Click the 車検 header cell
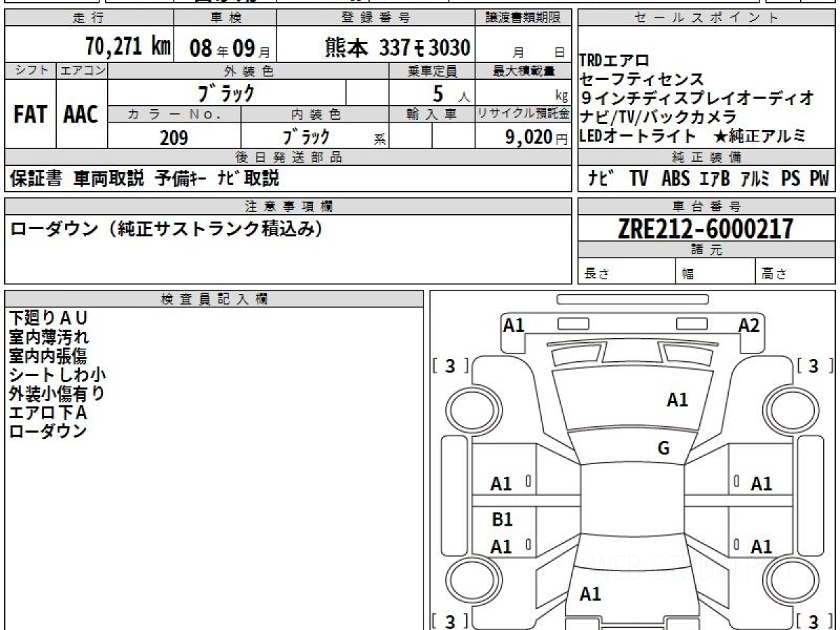This screenshot has width=840, height=630. point(225,18)
